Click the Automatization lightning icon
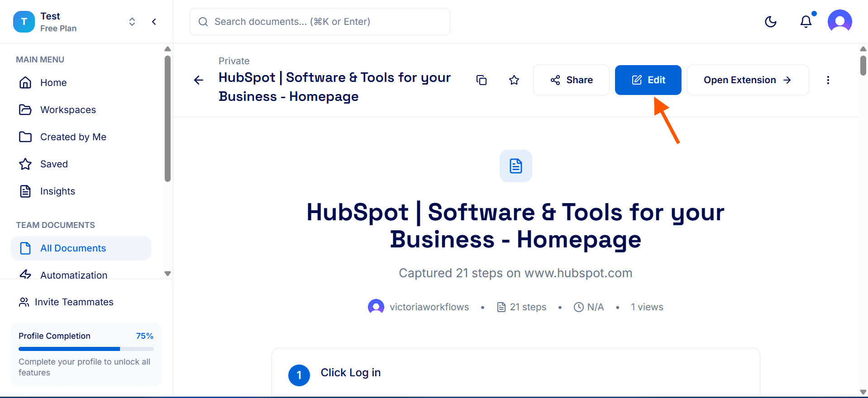Image resolution: width=868 pixels, height=398 pixels. (x=25, y=275)
